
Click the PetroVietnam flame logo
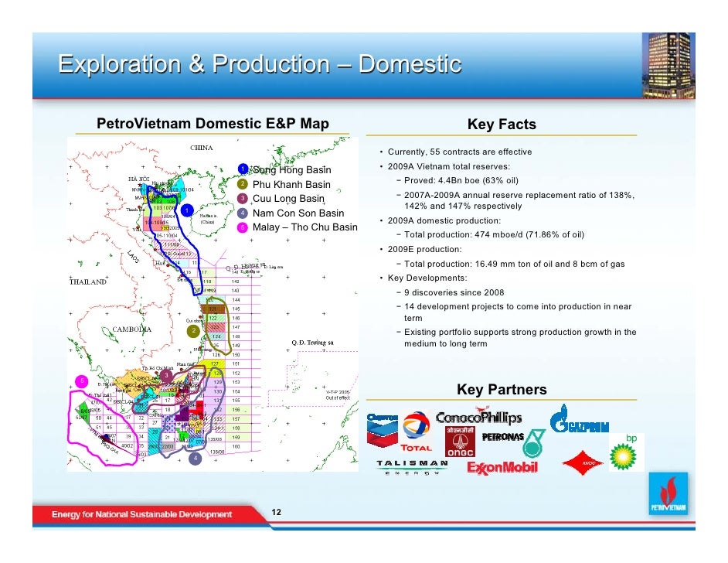pos(668,494)
